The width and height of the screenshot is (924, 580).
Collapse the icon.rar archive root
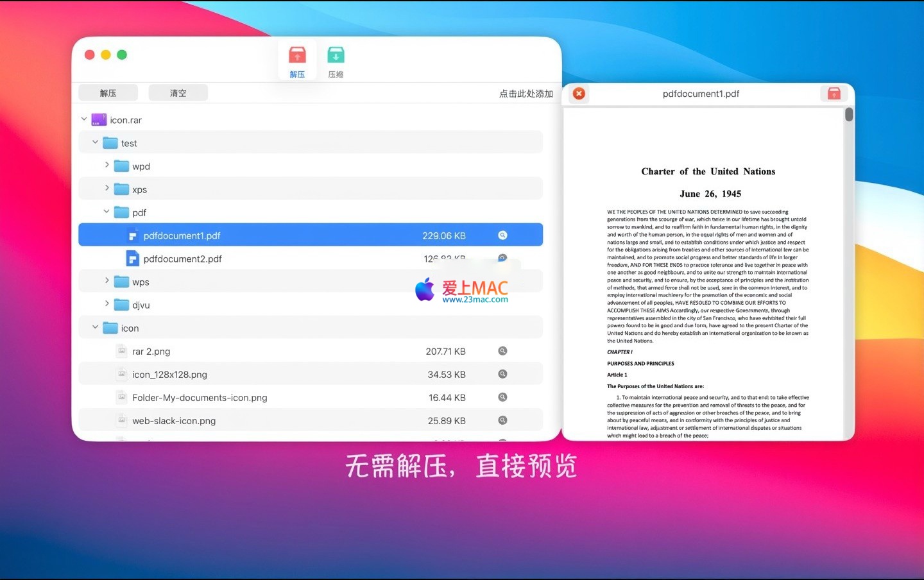pyautogui.click(x=84, y=119)
